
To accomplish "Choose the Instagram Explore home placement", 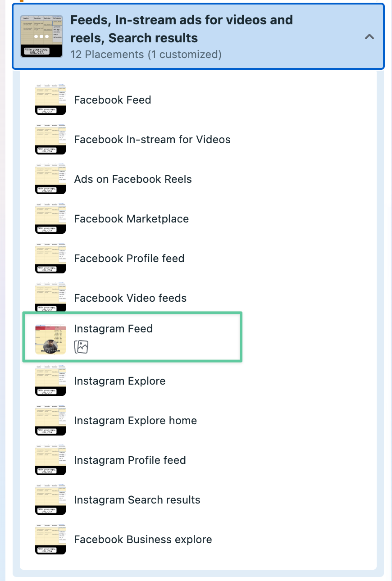I will coord(135,421).
